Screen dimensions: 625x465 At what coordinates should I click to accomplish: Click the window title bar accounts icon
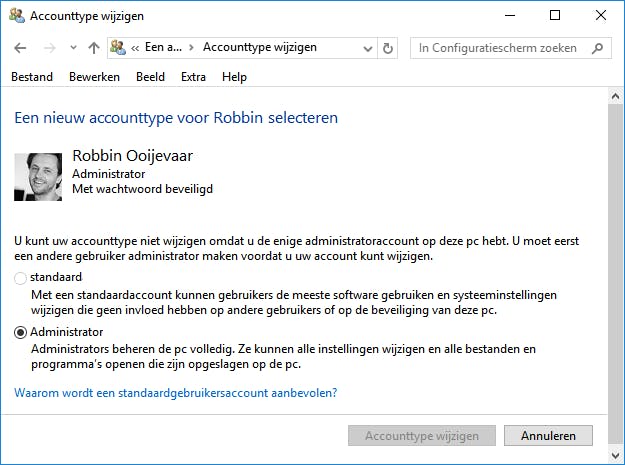tap(16, 16)
